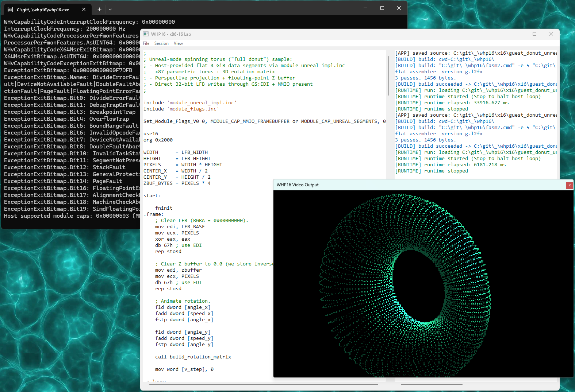Click the spinning torus video output
This screenshot has height=392, width=575.
tap(423, 284)
